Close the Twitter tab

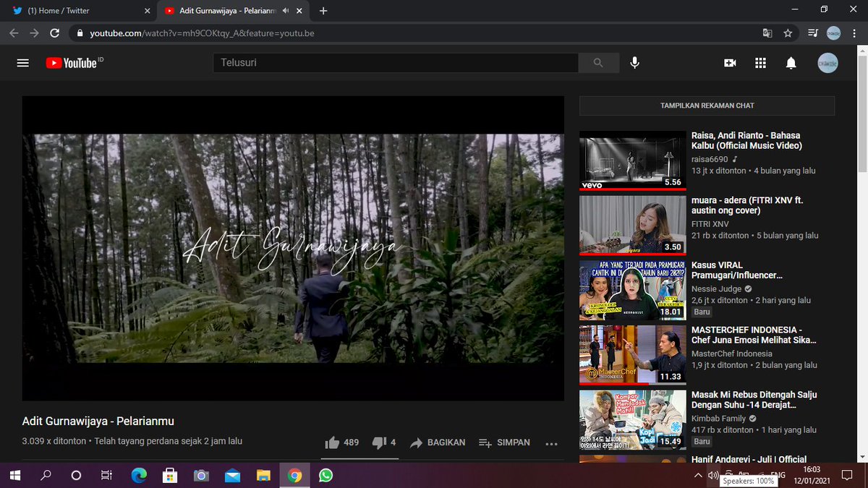click(148, 11)
